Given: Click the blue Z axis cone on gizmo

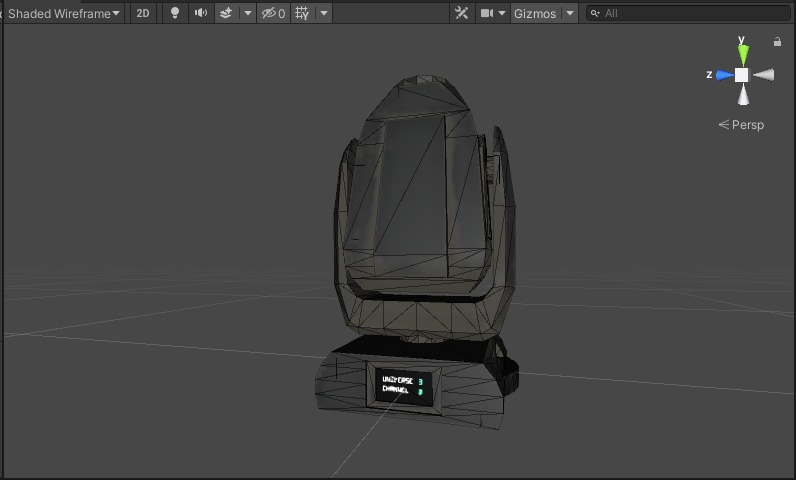Looking at the screenshot, I should click(724, 75).
